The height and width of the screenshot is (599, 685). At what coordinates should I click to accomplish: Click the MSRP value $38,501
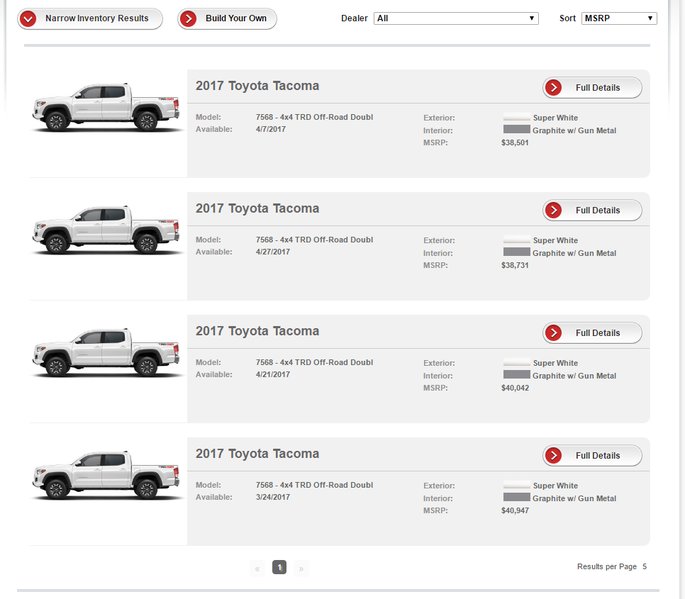(515, 143)
